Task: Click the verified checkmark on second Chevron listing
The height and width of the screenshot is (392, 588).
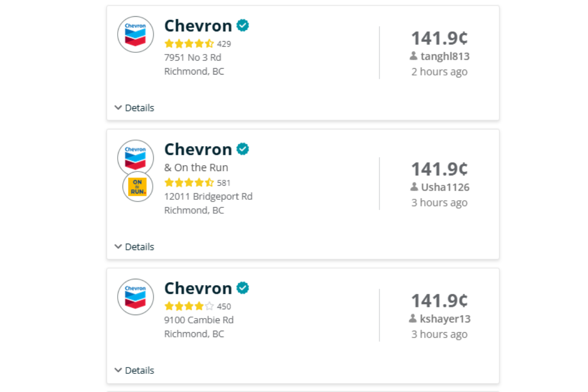Action: 242,149
